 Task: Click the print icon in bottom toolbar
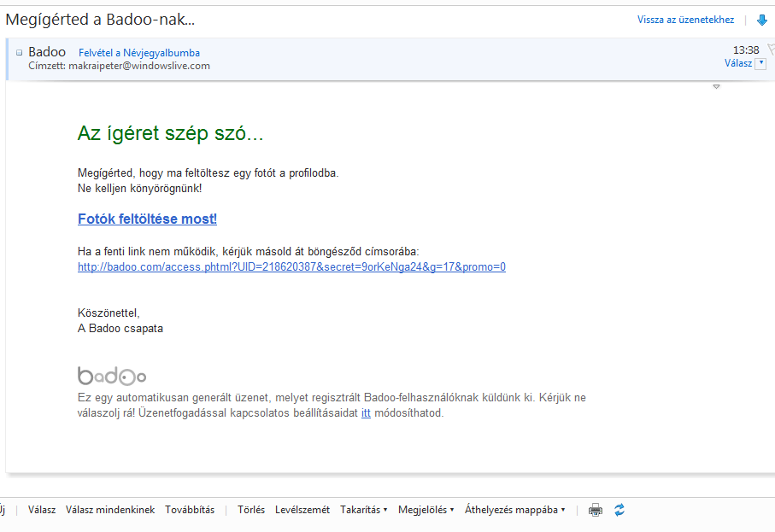click(x=596, y=510)
